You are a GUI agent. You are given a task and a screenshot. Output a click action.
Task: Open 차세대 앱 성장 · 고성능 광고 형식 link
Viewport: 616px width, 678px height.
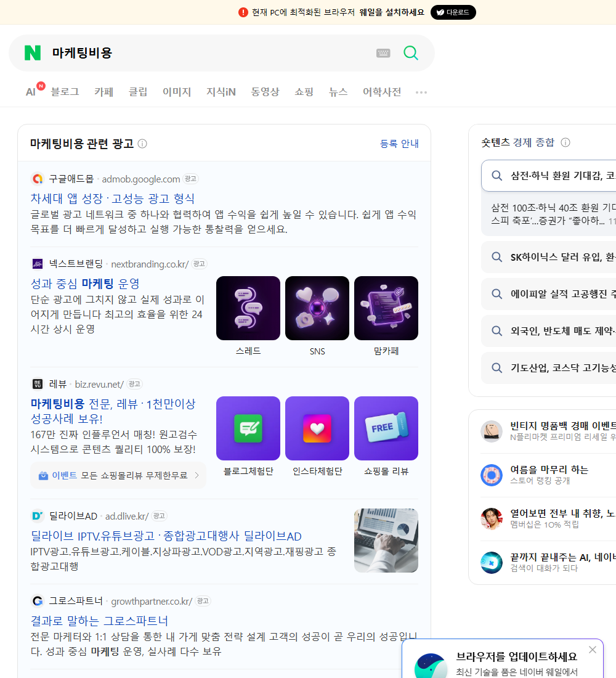(112, 198)
